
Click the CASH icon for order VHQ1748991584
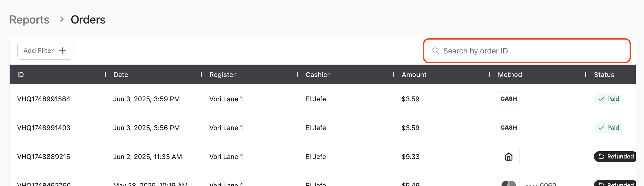click(508, 99)
